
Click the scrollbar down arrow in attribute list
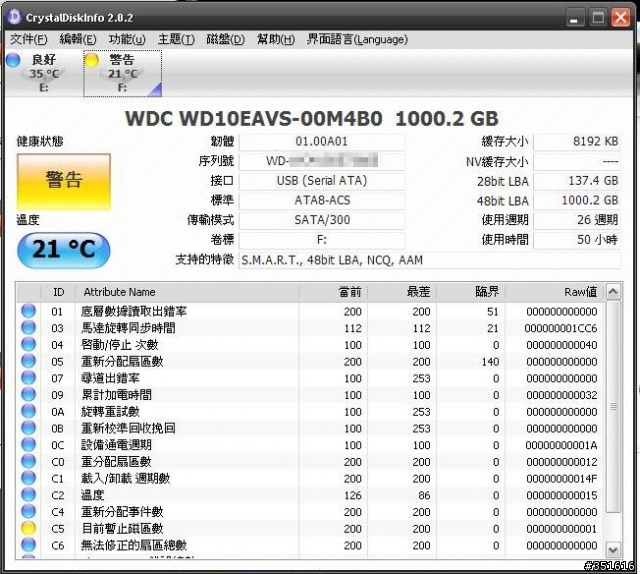pos(613,550)
